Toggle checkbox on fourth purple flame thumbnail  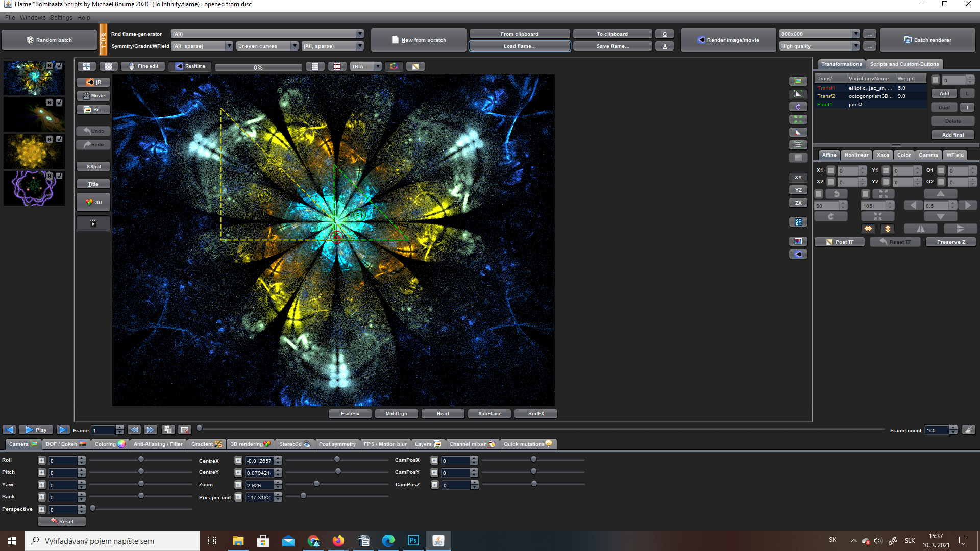tap(60, 176)
